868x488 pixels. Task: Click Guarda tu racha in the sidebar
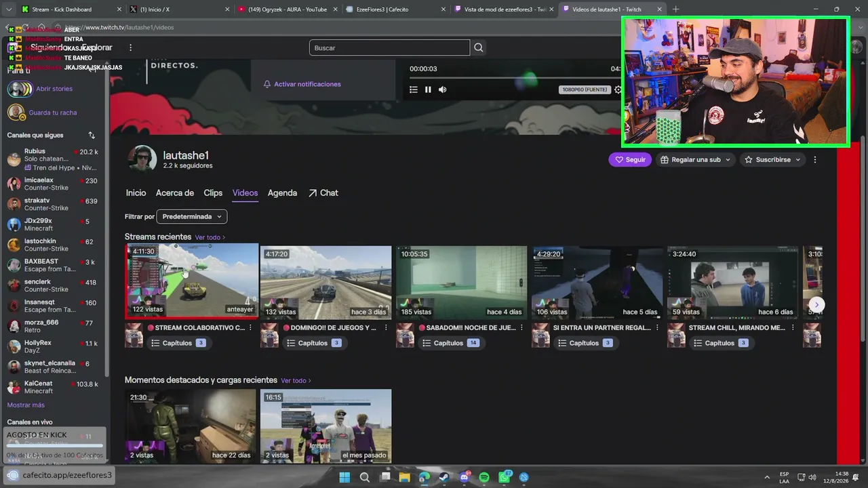tap(53, 113)
